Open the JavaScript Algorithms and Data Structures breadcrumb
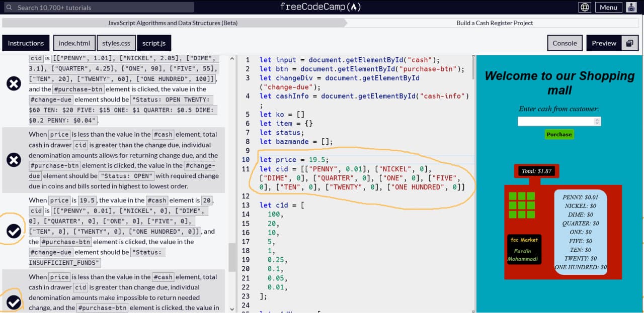644x313 pixels. pyautogui.click(x=173, y=23)
